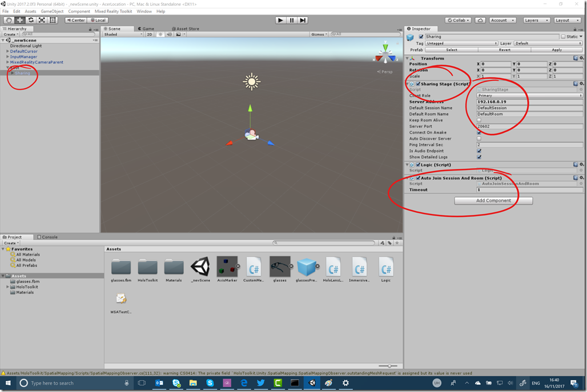This screenshot has width=587, height=392.
Task: Open the Cloud services button
Action: pos(480,20)
